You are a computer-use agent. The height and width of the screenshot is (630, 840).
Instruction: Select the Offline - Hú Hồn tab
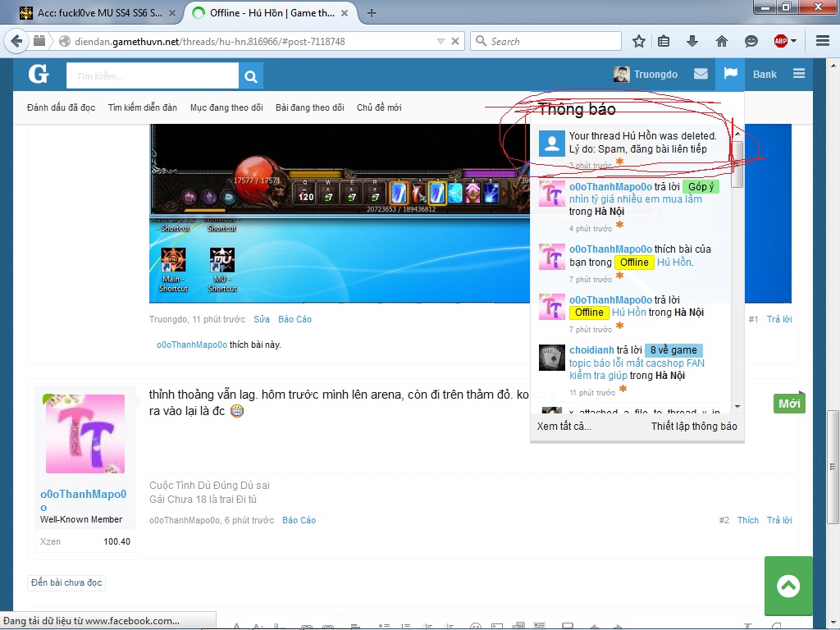tap(272, 13)
